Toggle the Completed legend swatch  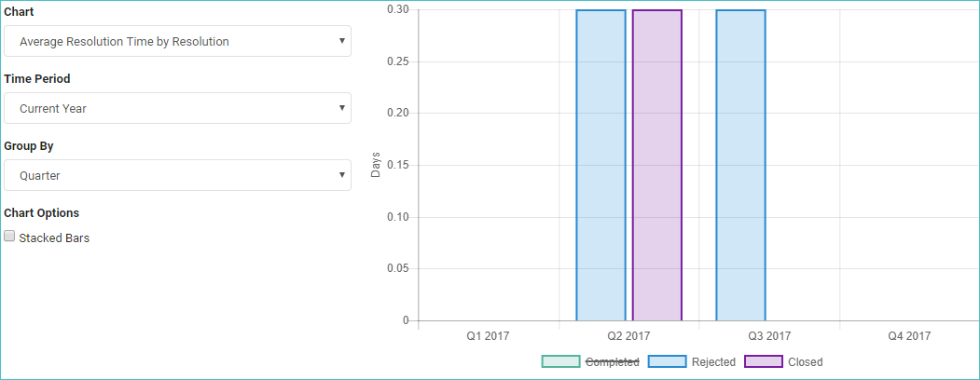point(560,362)
